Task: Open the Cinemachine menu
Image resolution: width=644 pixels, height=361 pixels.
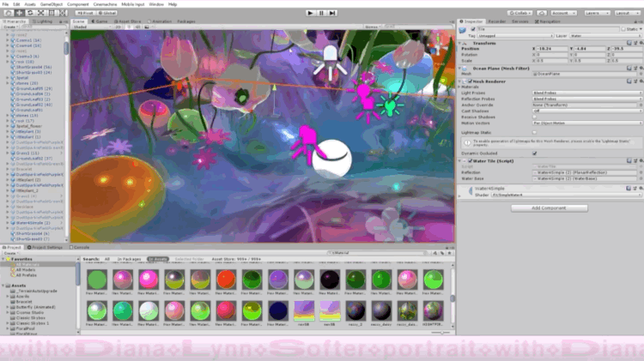Action: (105, 4)
